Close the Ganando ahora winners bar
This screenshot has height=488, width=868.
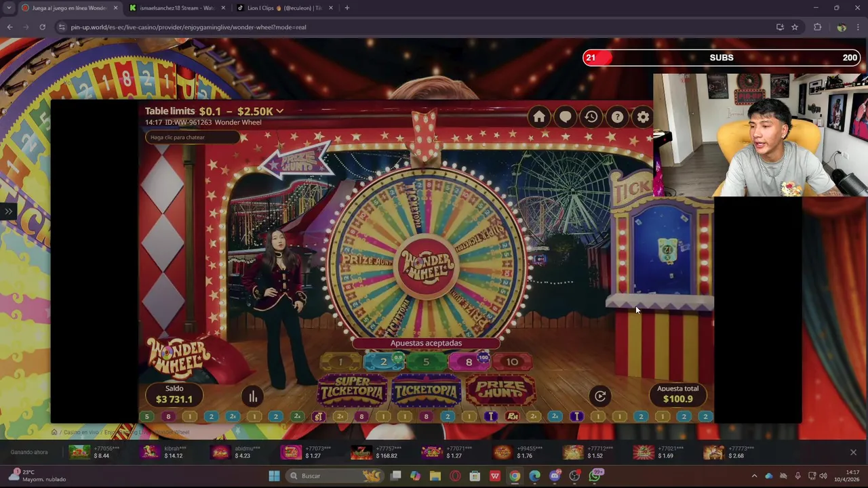[853, 452]
